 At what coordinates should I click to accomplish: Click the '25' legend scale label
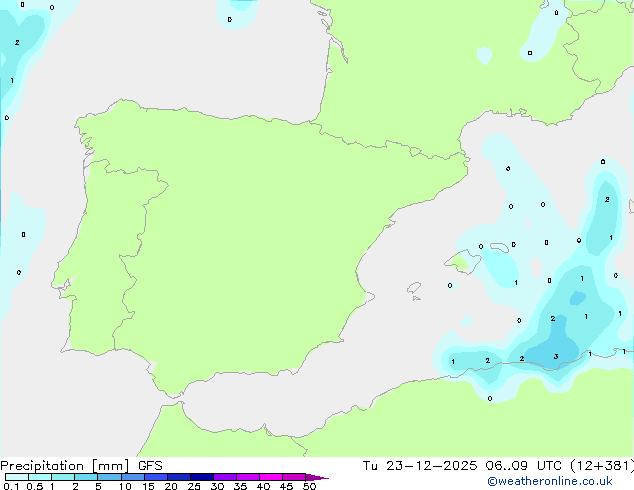(194, 486)
